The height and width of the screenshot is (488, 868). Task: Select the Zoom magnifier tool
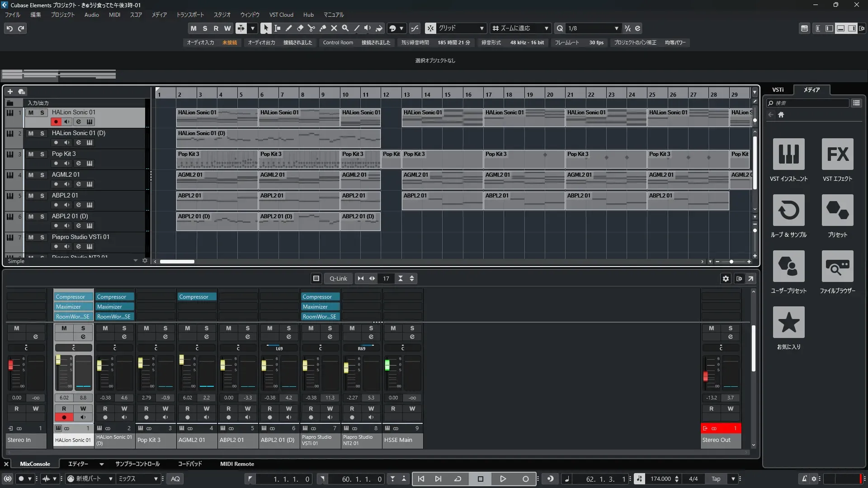(x=345, y=28)
